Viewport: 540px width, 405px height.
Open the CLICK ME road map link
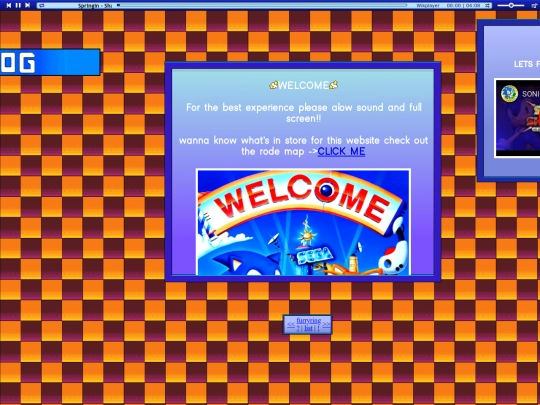341,152
